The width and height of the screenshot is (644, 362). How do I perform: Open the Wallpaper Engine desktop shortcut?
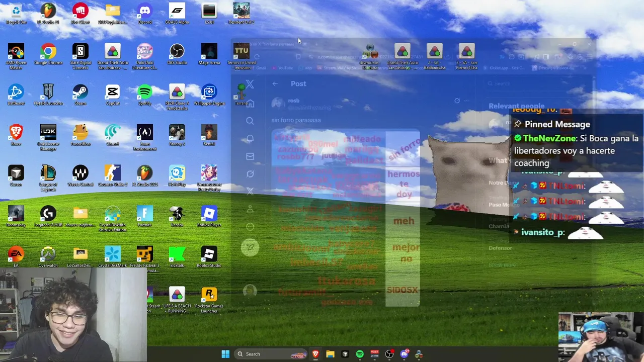(x=209, y=95)
